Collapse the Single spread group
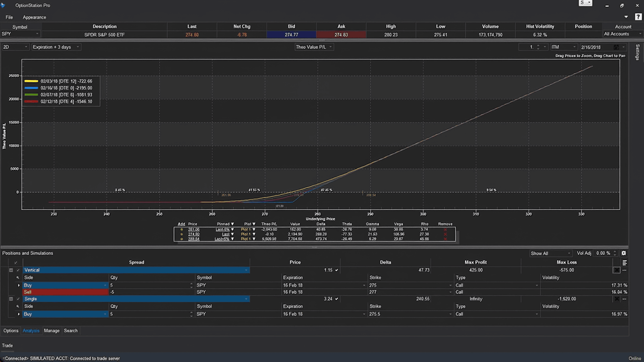644x362 pixels. [11, 299]
